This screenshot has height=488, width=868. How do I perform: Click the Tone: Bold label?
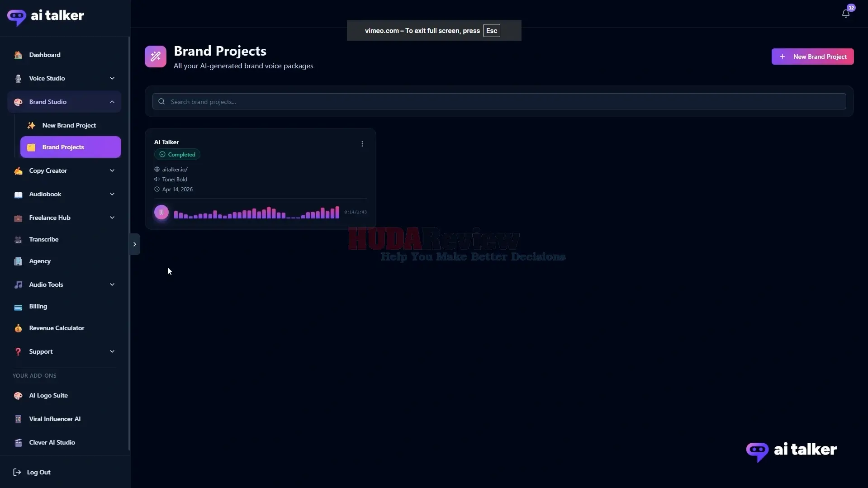click(x=175, y=180)
